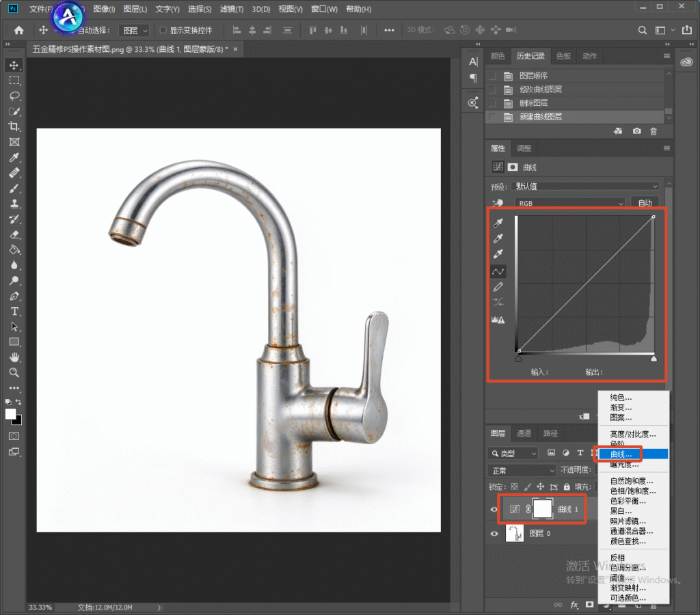Toggle history source box for 修改曲线图层
Viewport: 700px width, 615px height.
coord(492,90)
